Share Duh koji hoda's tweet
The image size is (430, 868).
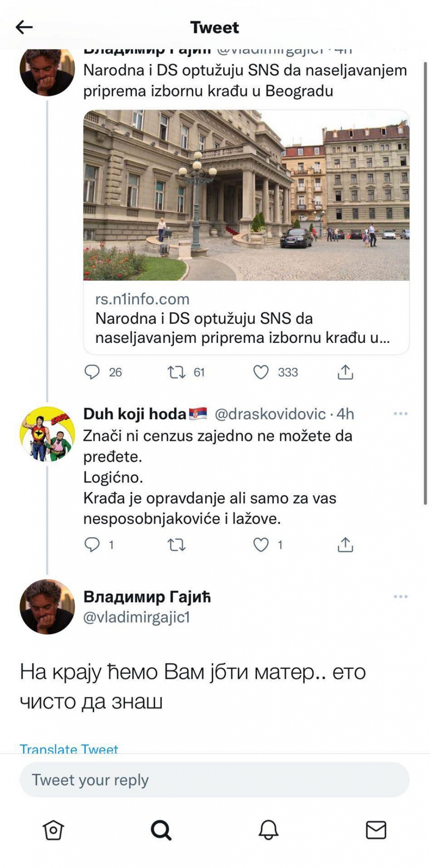(345, 545)
